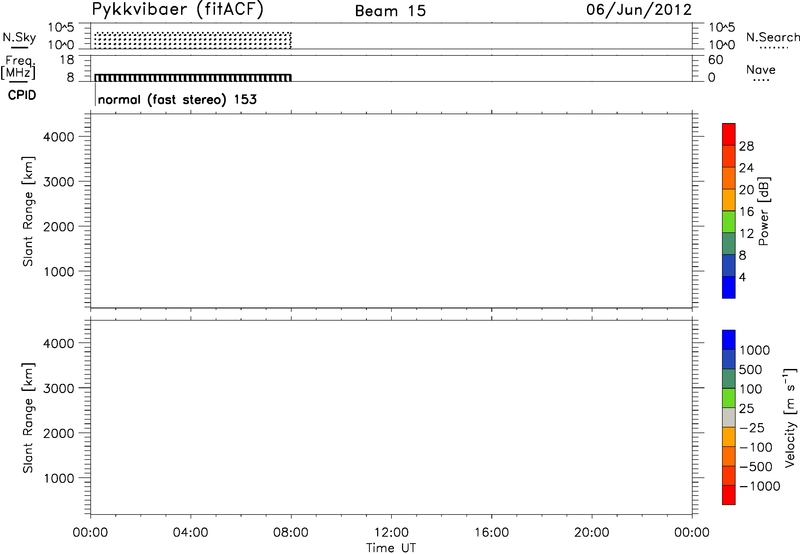Click the 20:00 time tick label
Screen dimensions: 800x554
[x=591, y=533]
